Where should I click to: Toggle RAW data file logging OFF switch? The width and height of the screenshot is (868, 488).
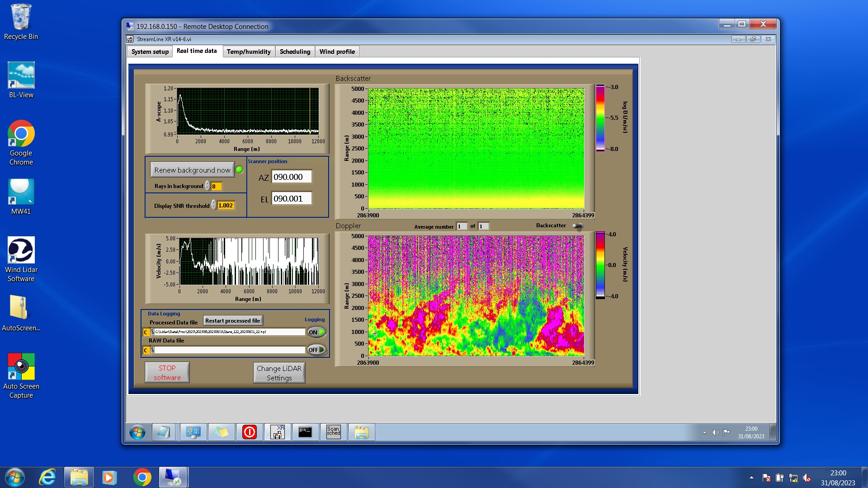[x=316, y=350]
